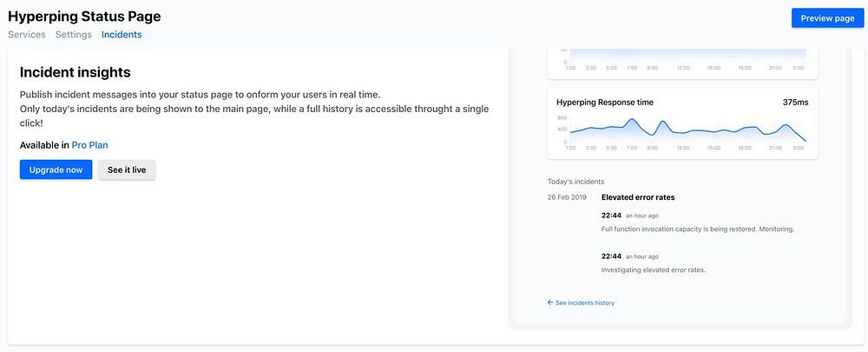
Task: Select the Elevated error rates incident title
Action: (638, 197)
